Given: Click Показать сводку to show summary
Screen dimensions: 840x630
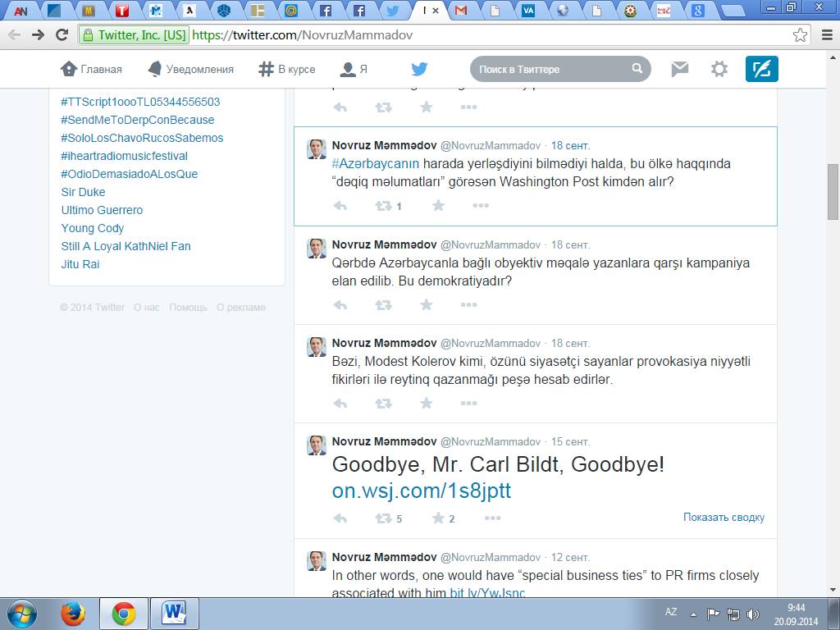Looking at the screenshot, I should 724,518.
